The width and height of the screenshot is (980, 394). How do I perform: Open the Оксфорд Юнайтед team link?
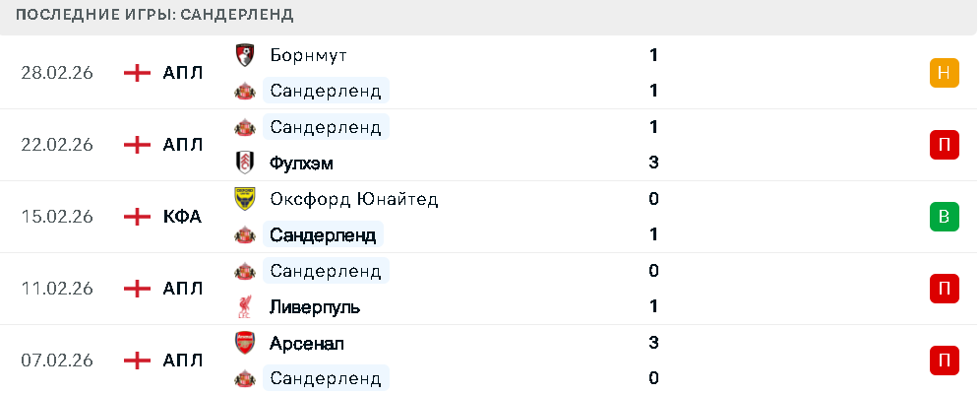353,199
